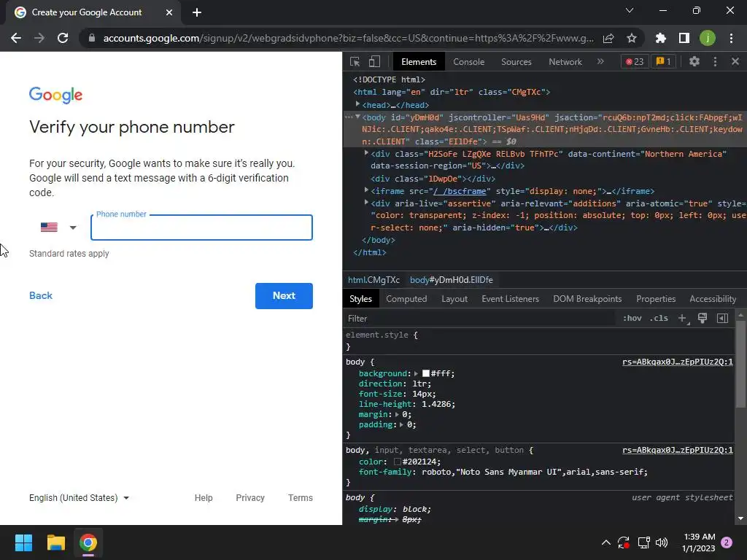This screenshot has height=560, width=747.
Task: Select the Styles tab
Action: tap(360, 298)
